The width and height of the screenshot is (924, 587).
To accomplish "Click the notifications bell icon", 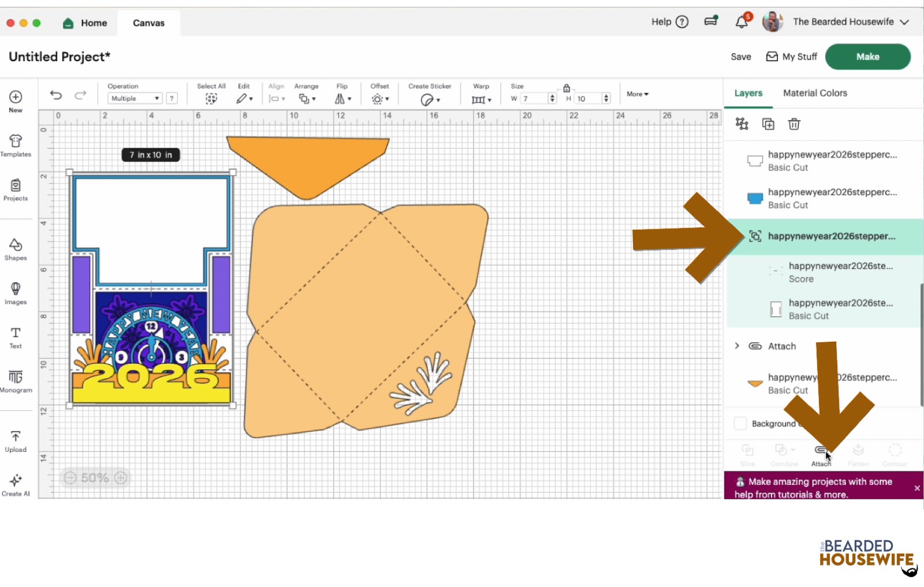I will click(x=742, y=22).
